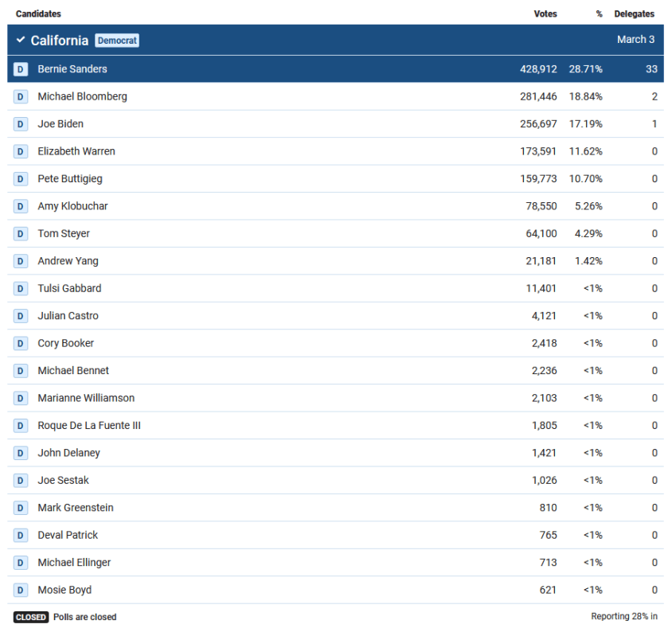Select the D badge beside Pete Buttigieg
672x632 pixels.
19,178
